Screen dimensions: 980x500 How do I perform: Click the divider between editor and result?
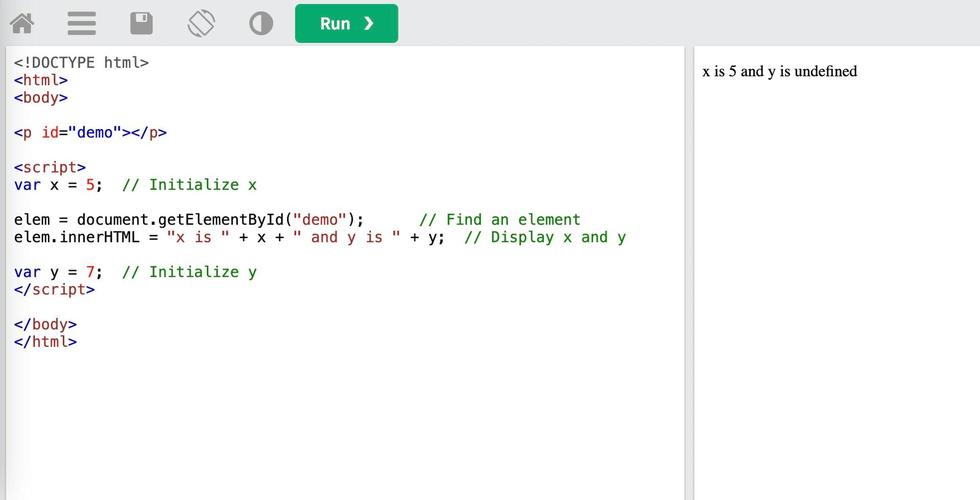point(689,272)
